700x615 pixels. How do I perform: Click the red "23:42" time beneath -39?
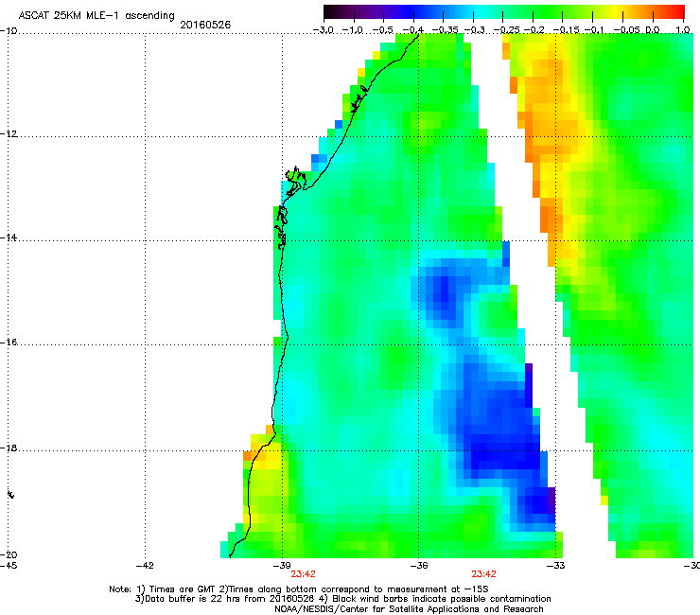pos(303,574)
